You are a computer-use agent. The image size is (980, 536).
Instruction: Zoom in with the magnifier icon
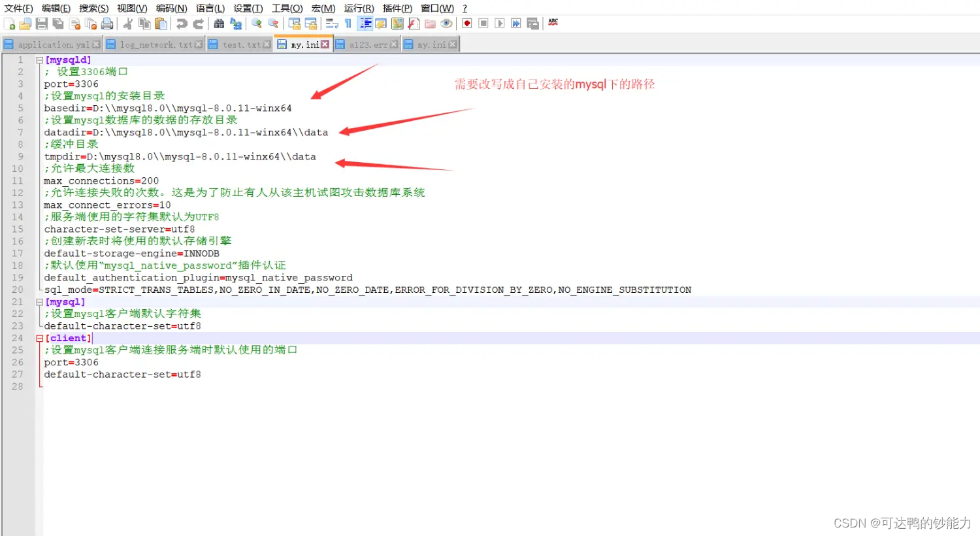pyautogui.click(x=257, y=24)
